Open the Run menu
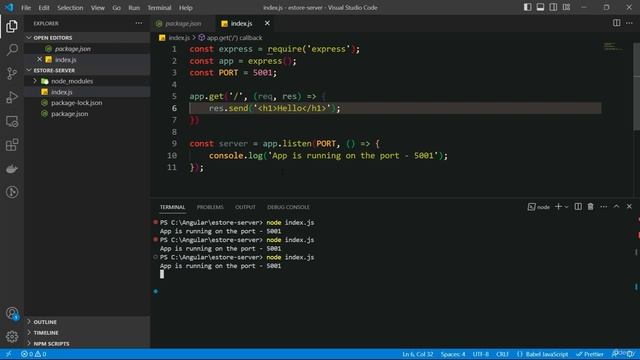 click(134, 8)
